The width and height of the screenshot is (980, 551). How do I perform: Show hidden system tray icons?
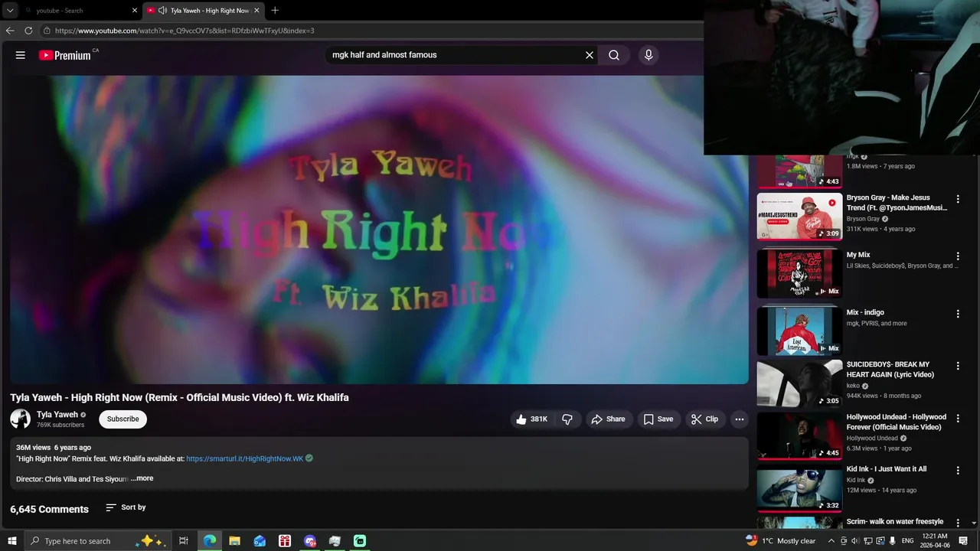[831, 541]
